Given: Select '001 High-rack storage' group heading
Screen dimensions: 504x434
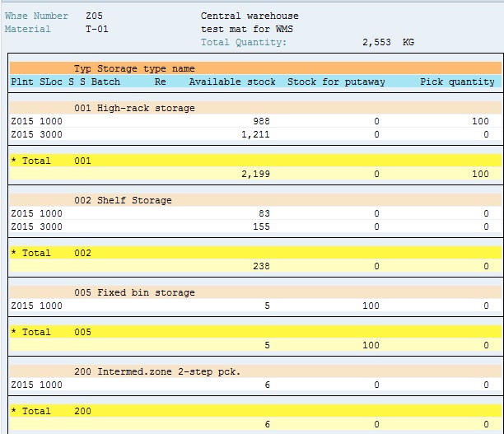Looking at the screenshot, I should (x=134, y=108).
